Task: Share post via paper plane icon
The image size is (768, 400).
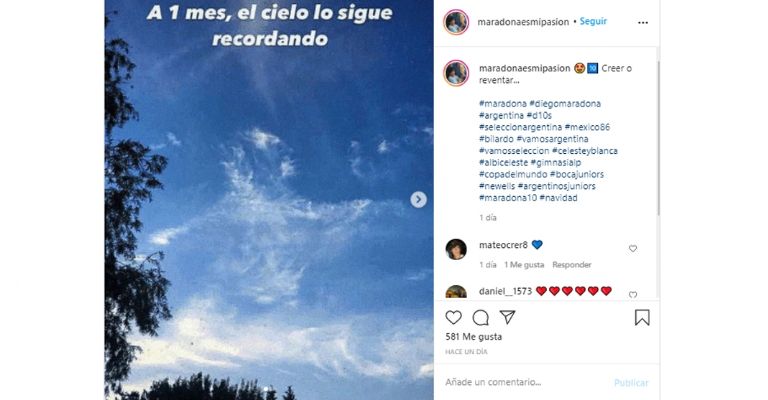Action: click(507, 317)
